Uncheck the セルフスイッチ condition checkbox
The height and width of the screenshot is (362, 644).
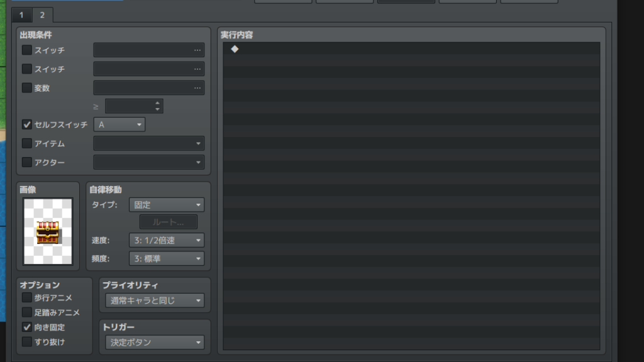pyautogui.click(x=26, y=124)
